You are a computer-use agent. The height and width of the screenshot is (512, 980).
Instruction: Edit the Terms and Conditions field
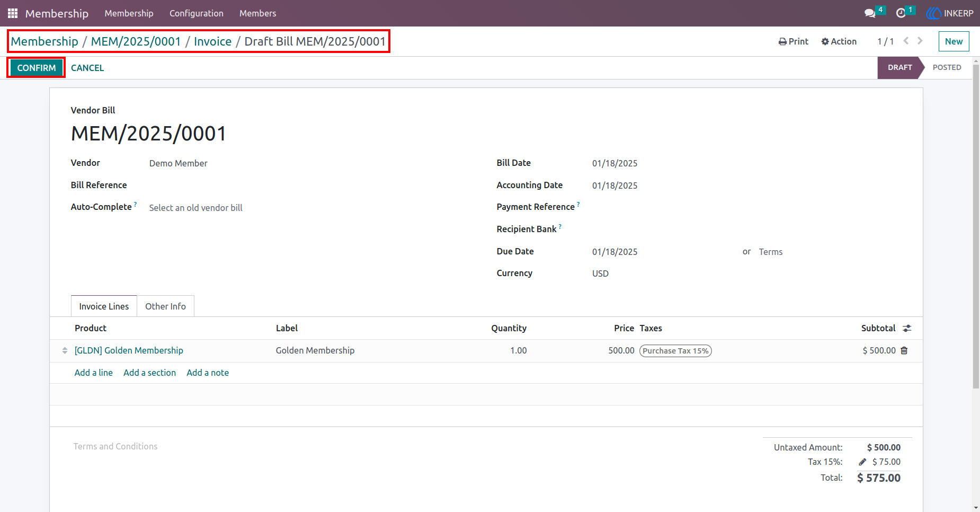[115, 446]
